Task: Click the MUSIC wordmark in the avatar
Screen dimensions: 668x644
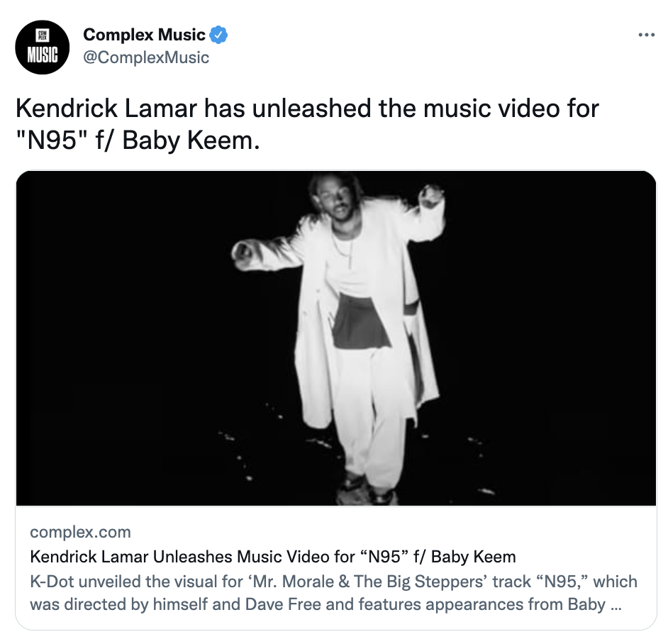Action: pos(42,55)
